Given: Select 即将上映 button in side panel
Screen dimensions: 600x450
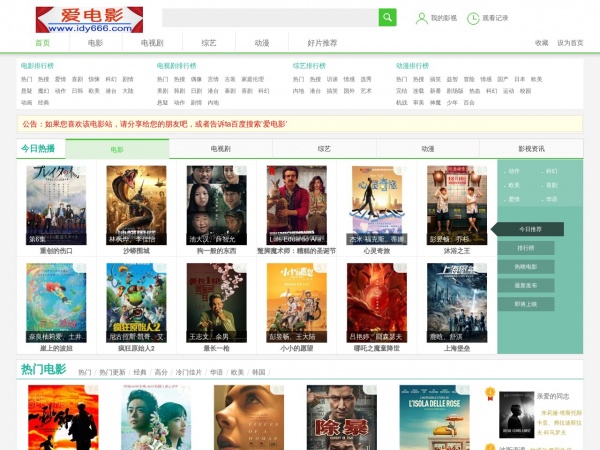Looking at the screenshot, I should click(525, 303).
